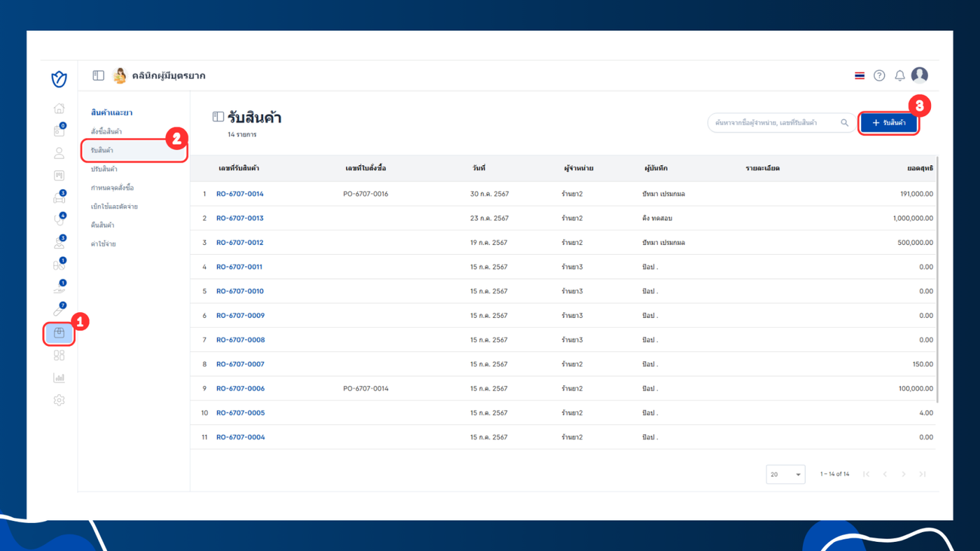Click the เลขที่ใบสั่งซื้อ column header
The image size is (980, 551).
coord(365,169)
